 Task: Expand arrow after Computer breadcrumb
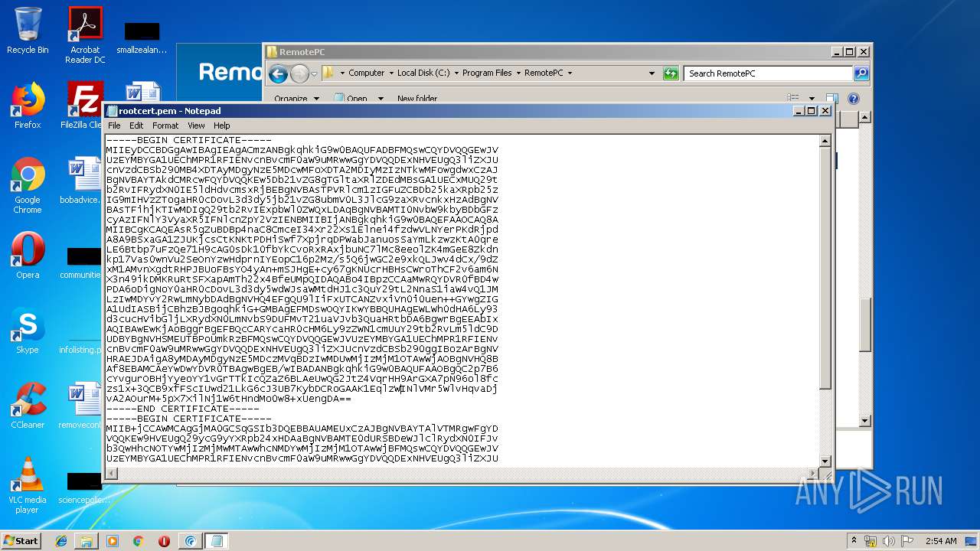[x=390, y=73]
